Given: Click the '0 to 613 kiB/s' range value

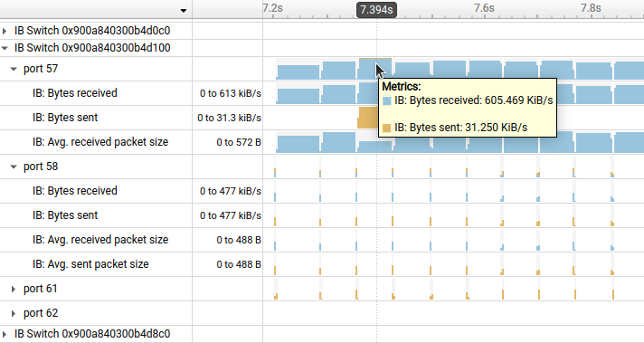Looking at the screenshot, I should click(231, 93).
